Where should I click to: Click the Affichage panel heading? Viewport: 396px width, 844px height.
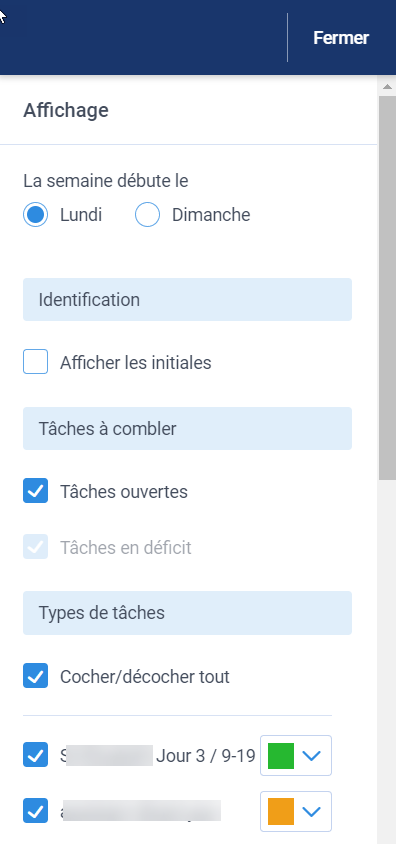pyautogui.click(x=66, y=110)
